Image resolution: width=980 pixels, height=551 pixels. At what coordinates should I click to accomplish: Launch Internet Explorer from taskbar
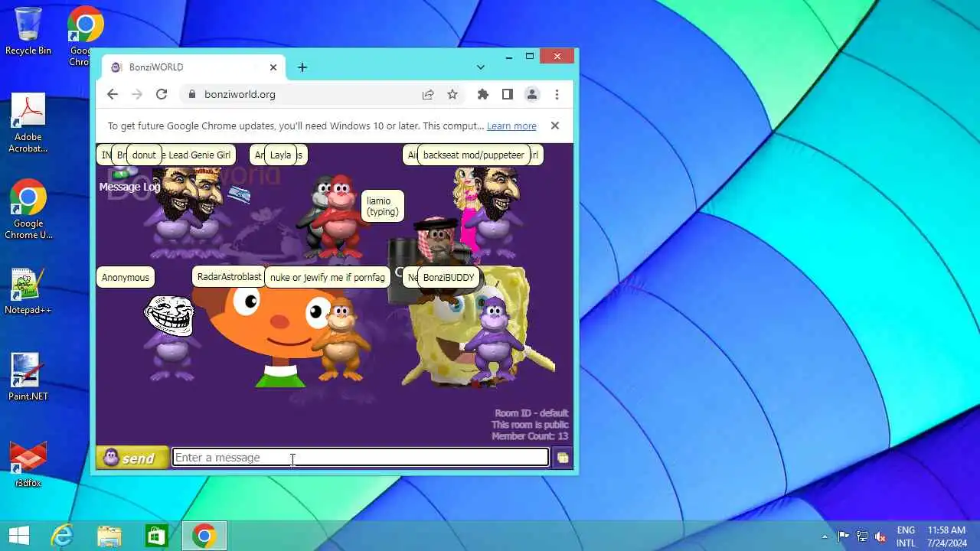click(62, 536)
